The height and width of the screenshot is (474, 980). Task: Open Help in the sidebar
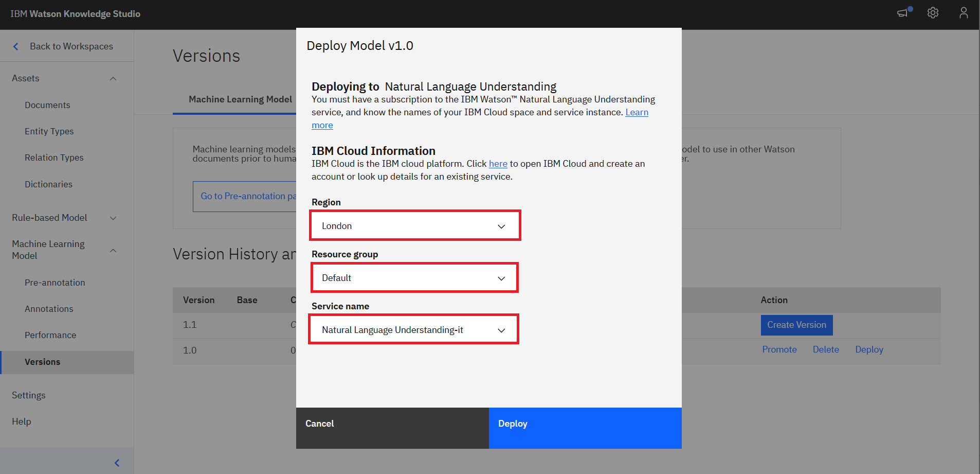[22, 422]
